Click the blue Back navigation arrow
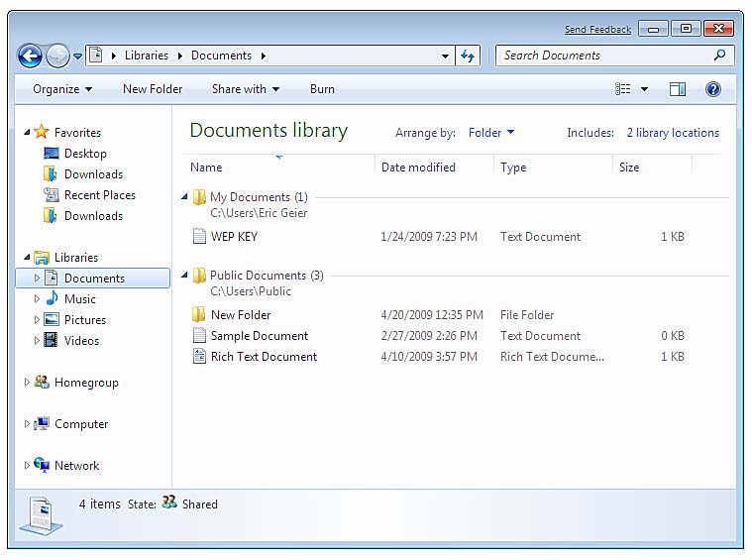752x560 pixels. [30, 56]
